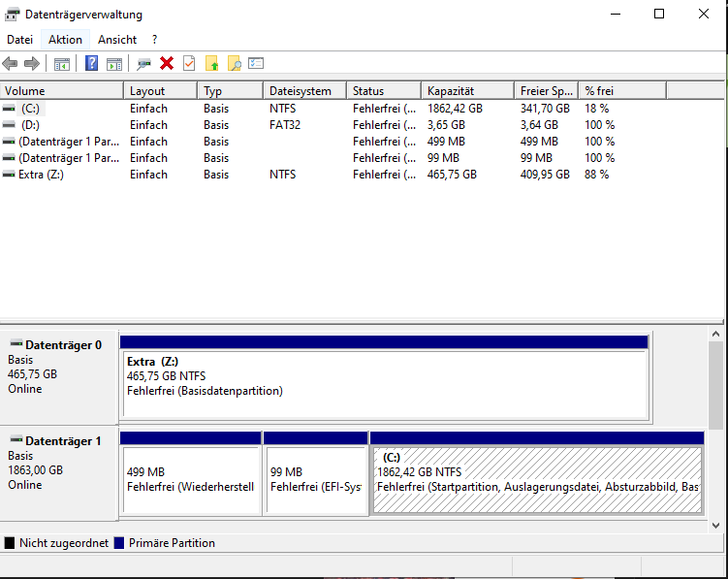
Task: Sort by the Typ column header
Action: click(231, 90)
